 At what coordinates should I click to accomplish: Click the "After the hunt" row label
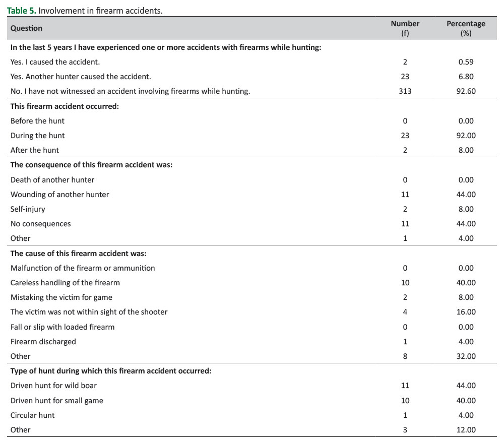[34, 150]
